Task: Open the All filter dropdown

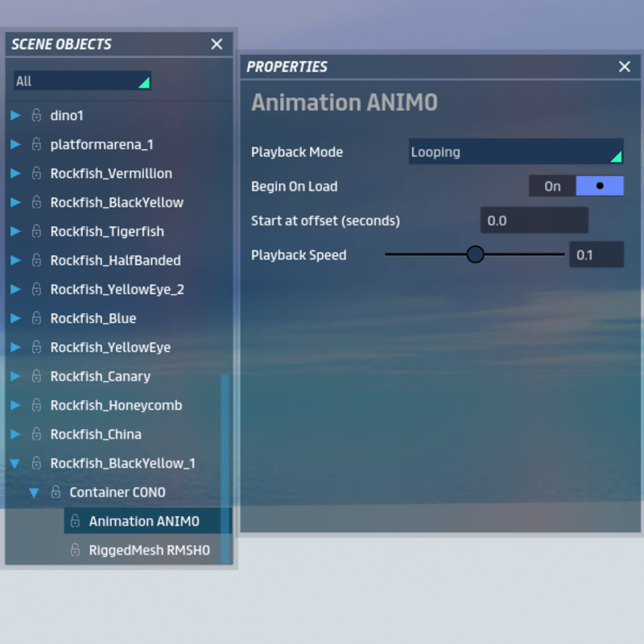Action: point(82,81)
